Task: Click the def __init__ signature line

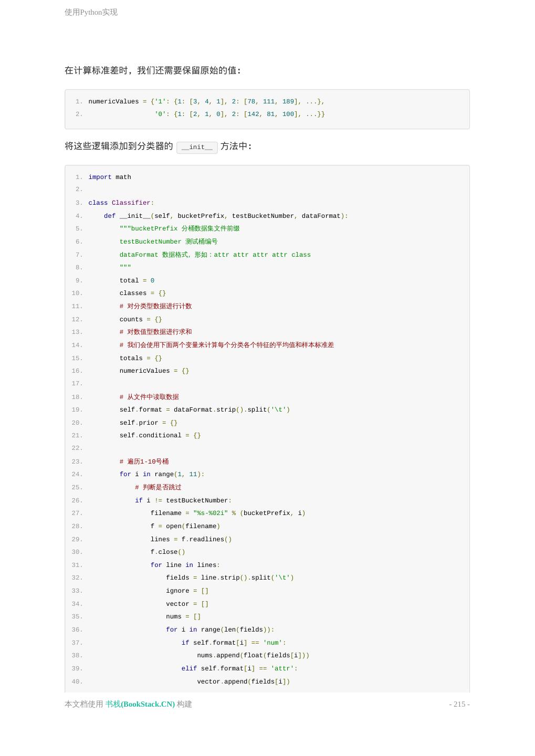Action: tap(226, 216)
